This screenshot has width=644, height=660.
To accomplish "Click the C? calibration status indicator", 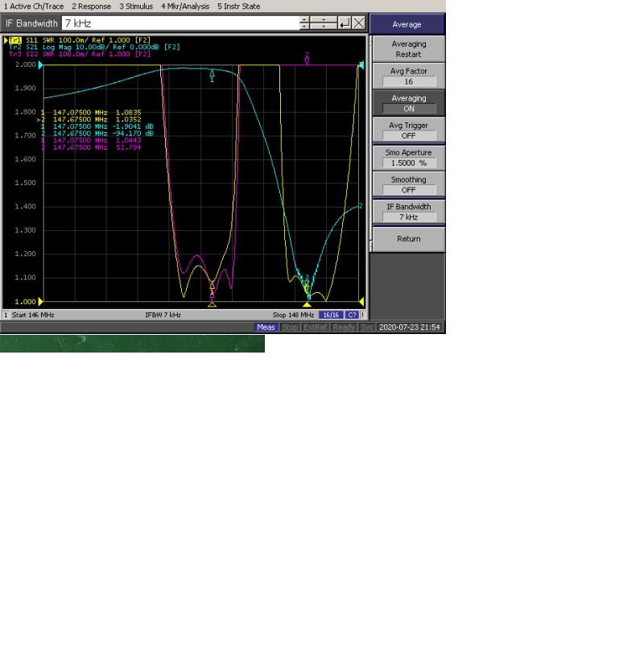I will point(352,315).
